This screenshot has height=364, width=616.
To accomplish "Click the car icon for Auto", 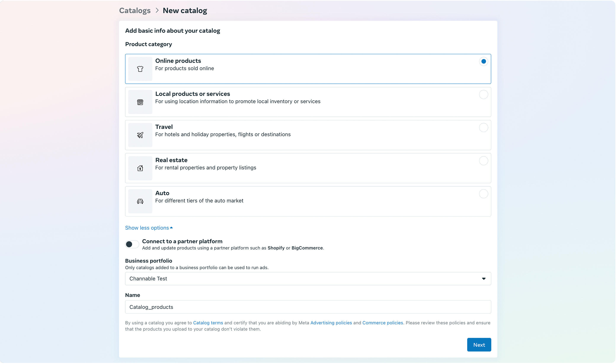I will click(x=140, y=201).
